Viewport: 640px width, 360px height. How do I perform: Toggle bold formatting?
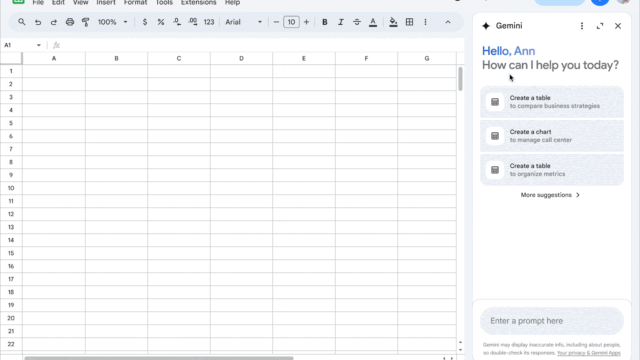pos(324,22)
